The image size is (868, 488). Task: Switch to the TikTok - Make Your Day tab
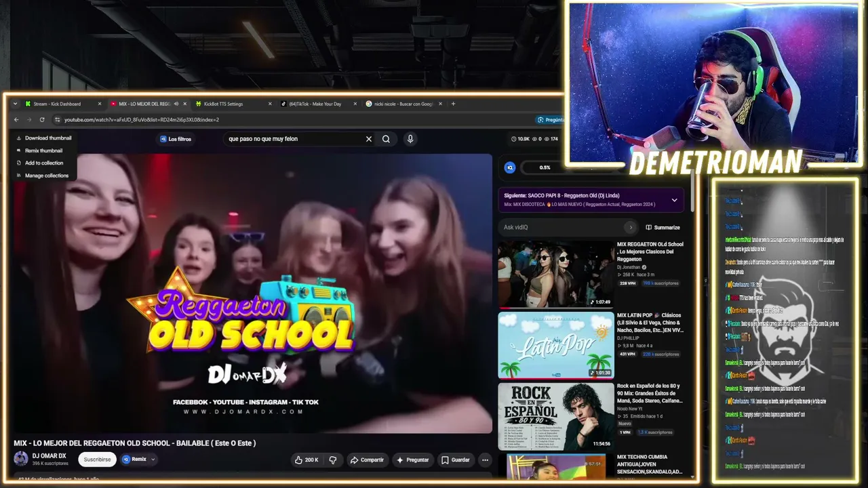(319, 104)
